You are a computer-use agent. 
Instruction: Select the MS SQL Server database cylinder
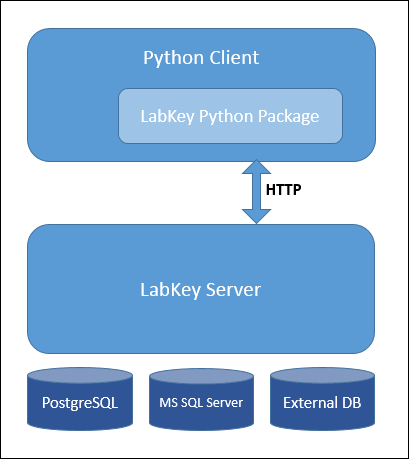(201, 399)
